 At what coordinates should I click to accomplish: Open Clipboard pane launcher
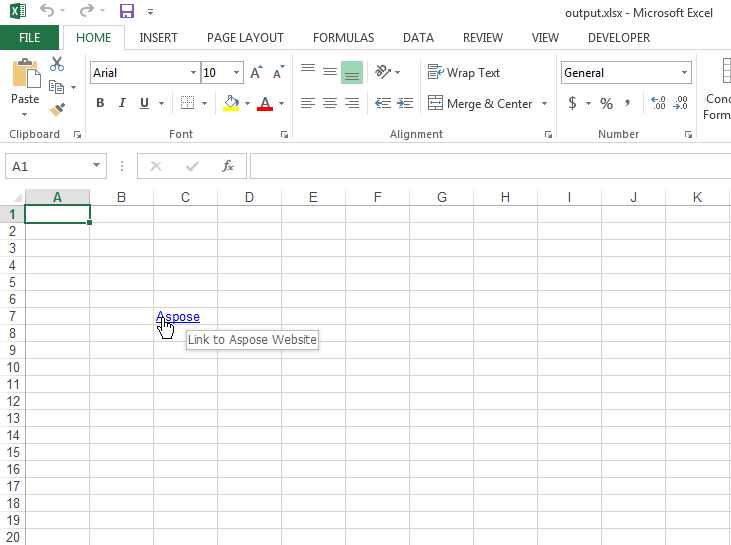point(77,135)
